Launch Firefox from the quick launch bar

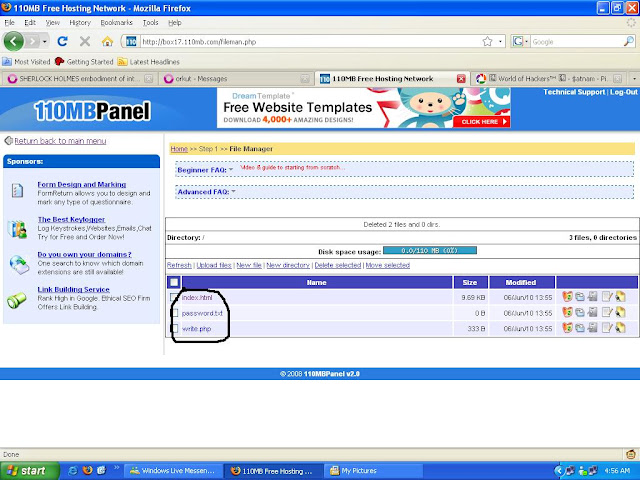coord(87,470)
